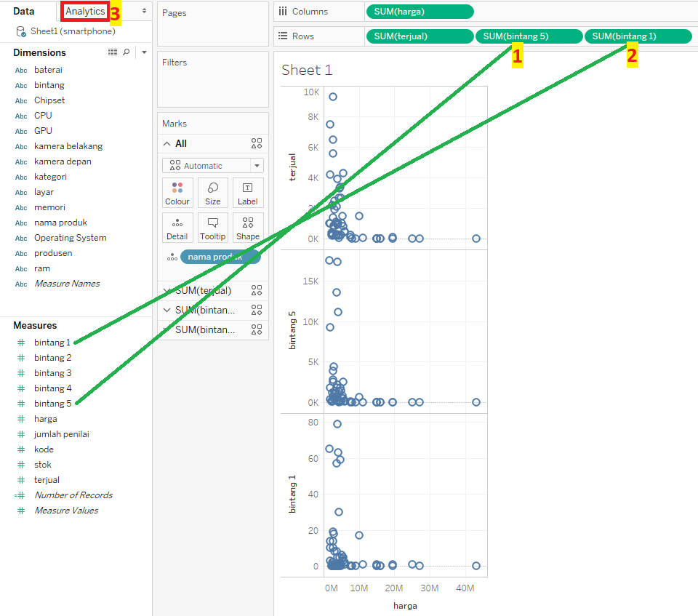Open the Shape mark property

pos(247,227)
